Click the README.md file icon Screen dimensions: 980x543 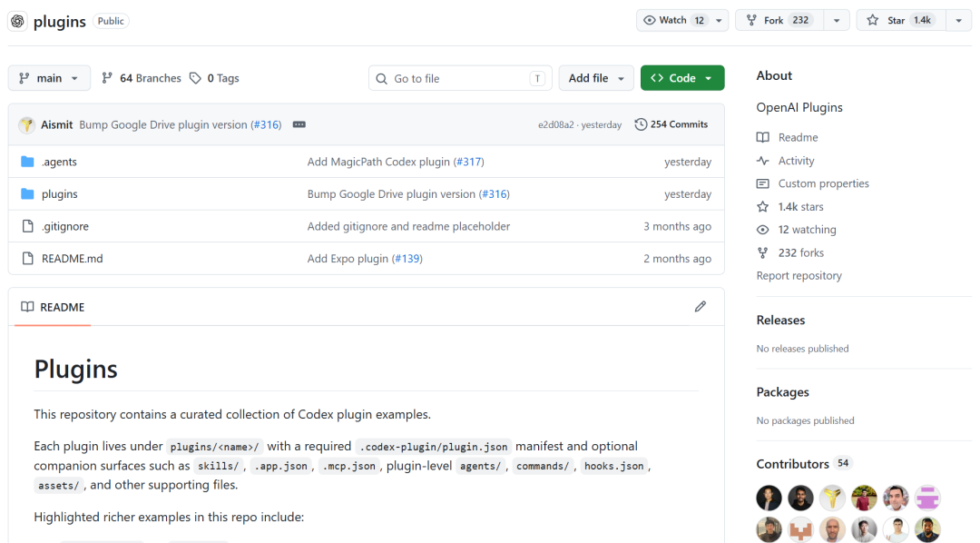[x=27, y=259]
